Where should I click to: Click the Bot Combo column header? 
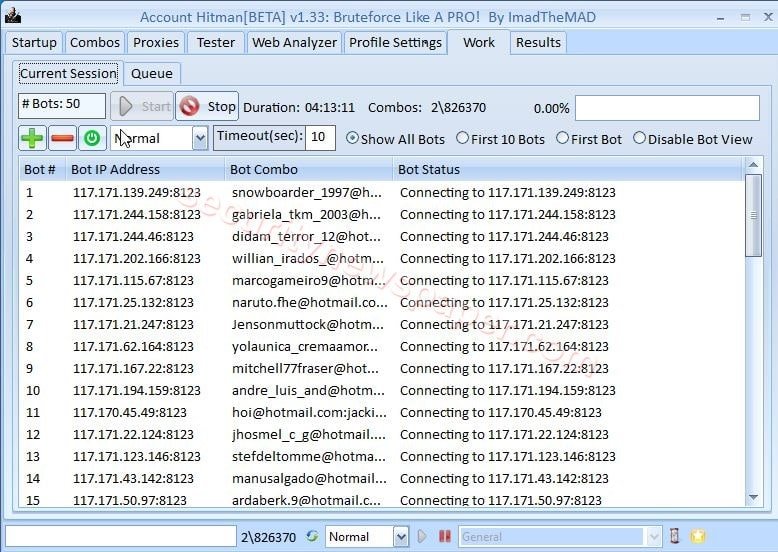(308, 170)
